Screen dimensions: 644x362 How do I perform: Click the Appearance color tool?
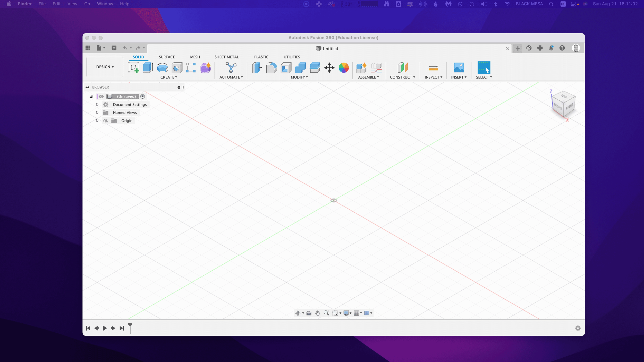tap(344, 68)
